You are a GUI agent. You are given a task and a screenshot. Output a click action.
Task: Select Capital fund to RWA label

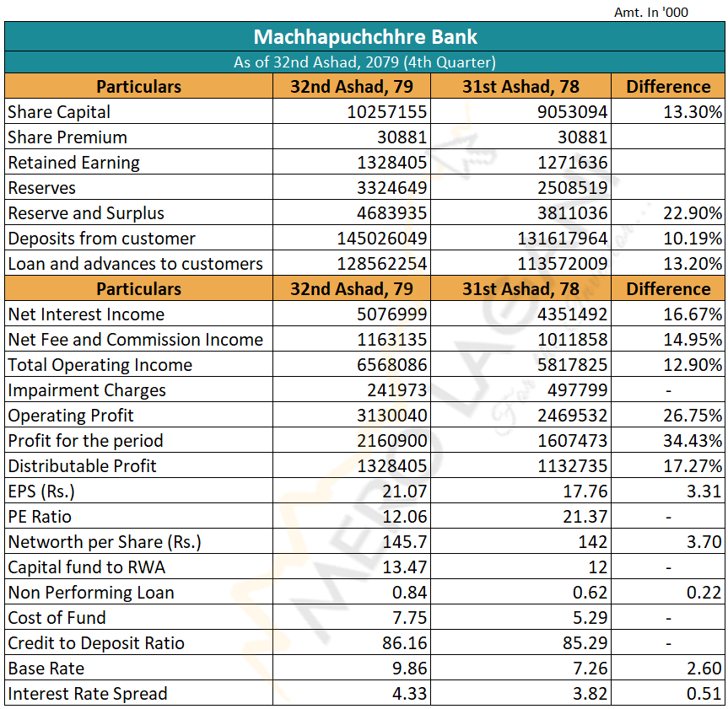click(86, 567)
